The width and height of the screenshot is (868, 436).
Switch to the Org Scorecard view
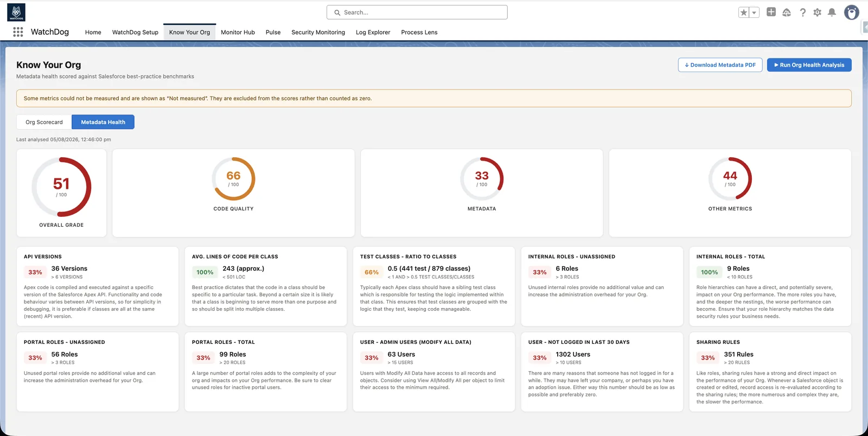pyautogui.click(x=44, y=122)
